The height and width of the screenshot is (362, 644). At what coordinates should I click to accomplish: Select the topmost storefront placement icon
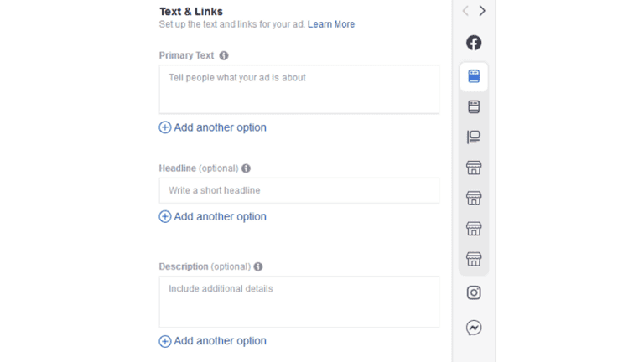(x=474, y=168)
